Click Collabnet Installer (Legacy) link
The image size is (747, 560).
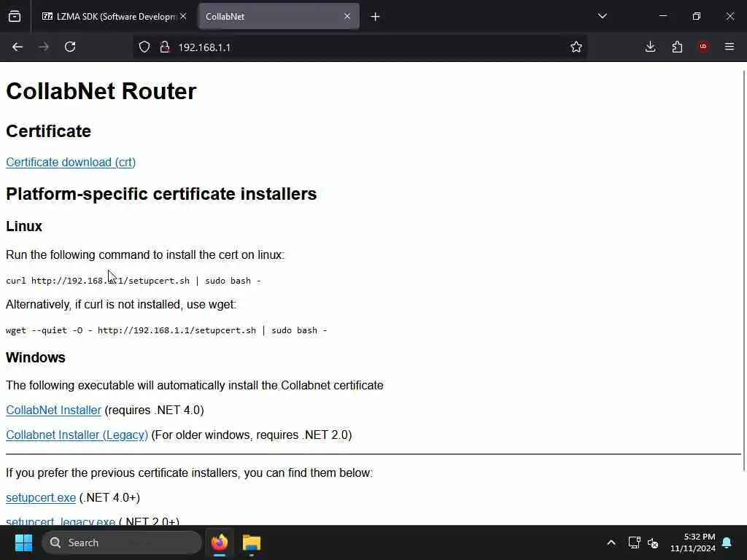pyautogui.click(x=77, y=435)
